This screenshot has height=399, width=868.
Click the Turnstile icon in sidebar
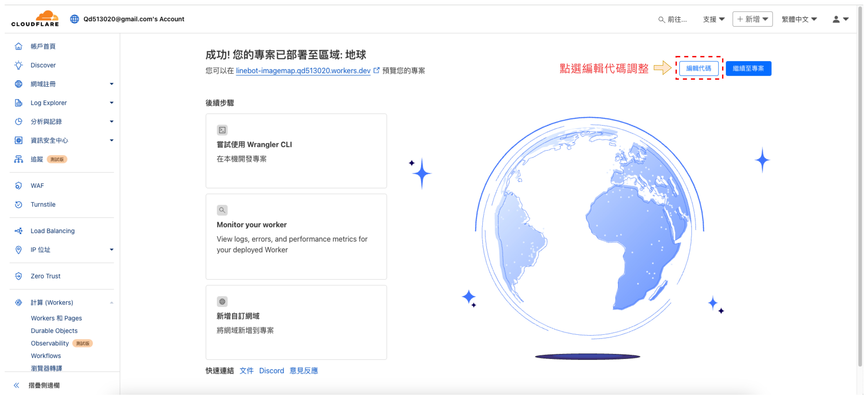19,205
